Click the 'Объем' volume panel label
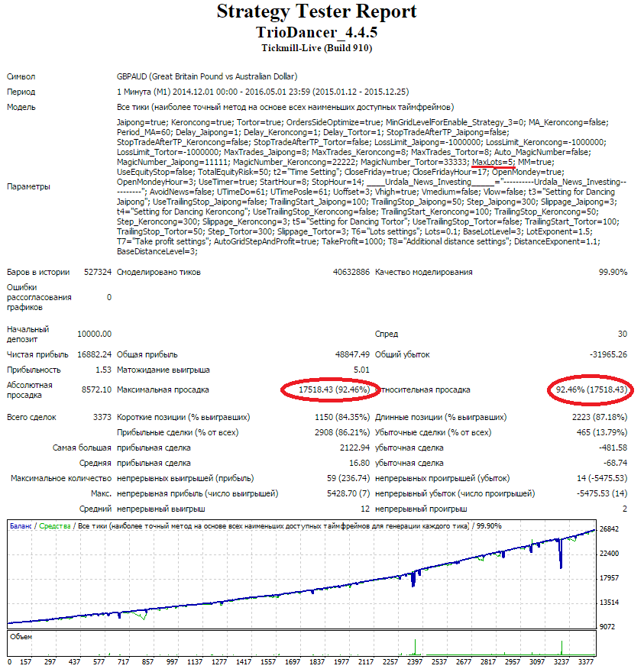 tap(21, 637)
